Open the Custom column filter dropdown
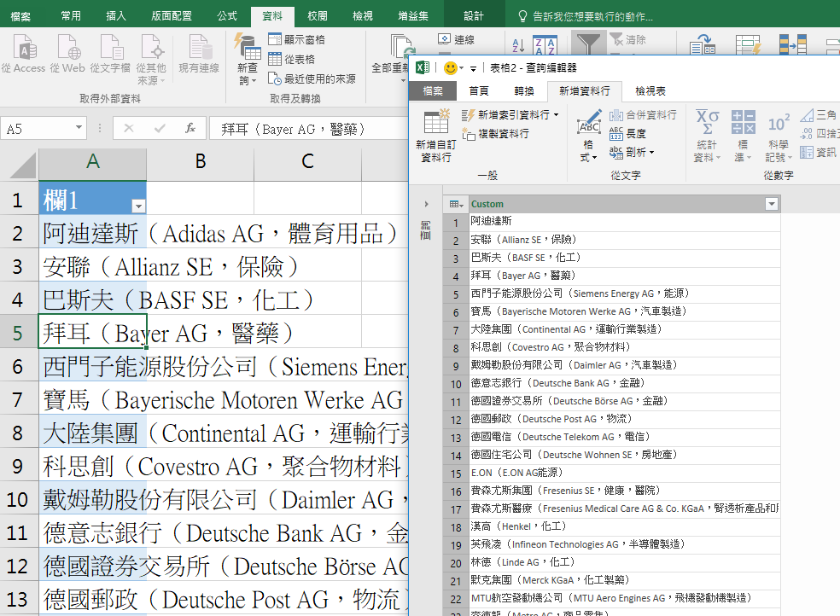Image resolution: width=840 pixels, height=616 pixels. tap(772, 204)
